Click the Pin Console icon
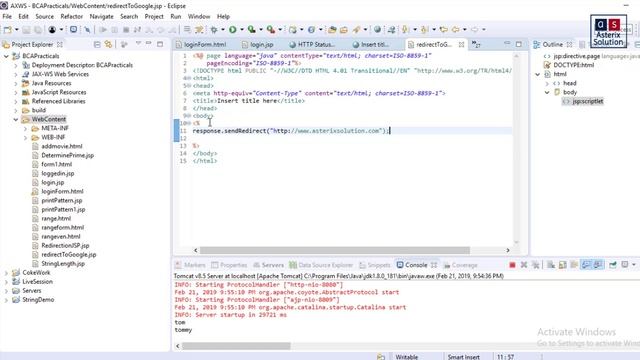The image size is (640, 360). 613,265
